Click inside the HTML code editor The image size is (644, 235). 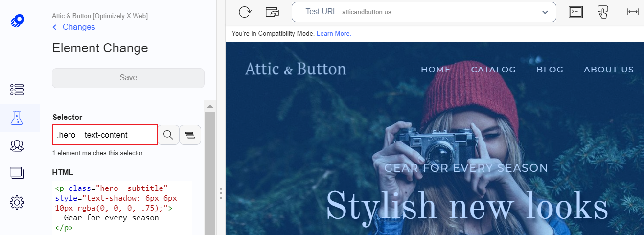(x=122, y=208)
